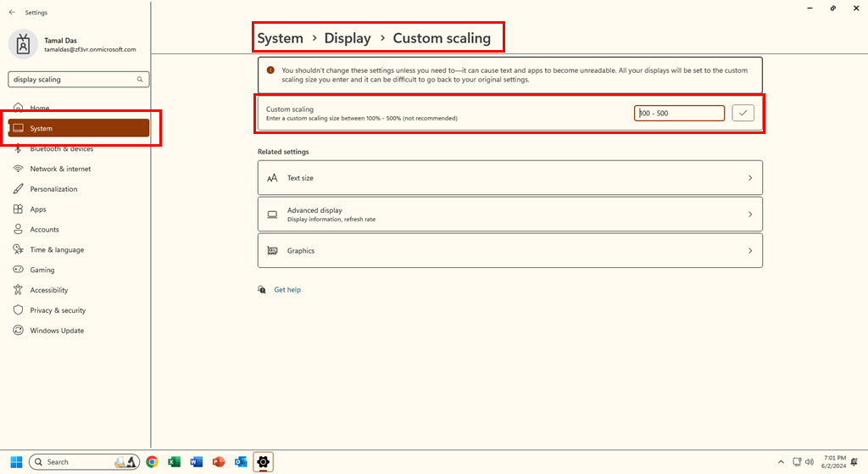This screenshot has height=474, width=868.
Task: Click System in the breadcrumb
Action: [x=280, y=38]
